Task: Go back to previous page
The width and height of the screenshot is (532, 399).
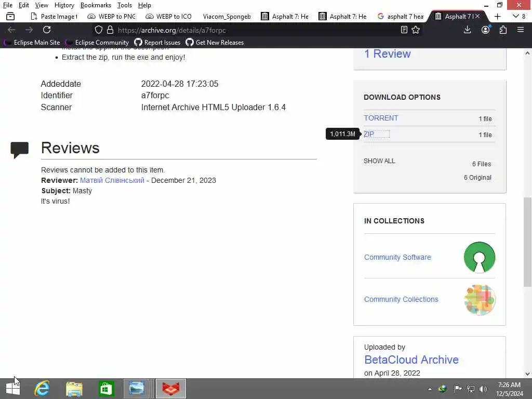Action: tap(11, 30)
